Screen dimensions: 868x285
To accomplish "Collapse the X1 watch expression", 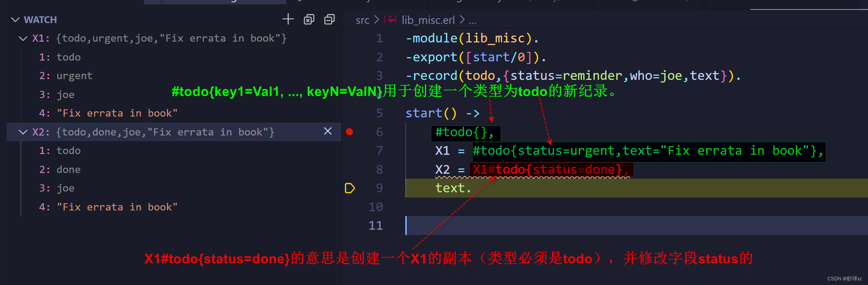I will click(x=23, y=39).
